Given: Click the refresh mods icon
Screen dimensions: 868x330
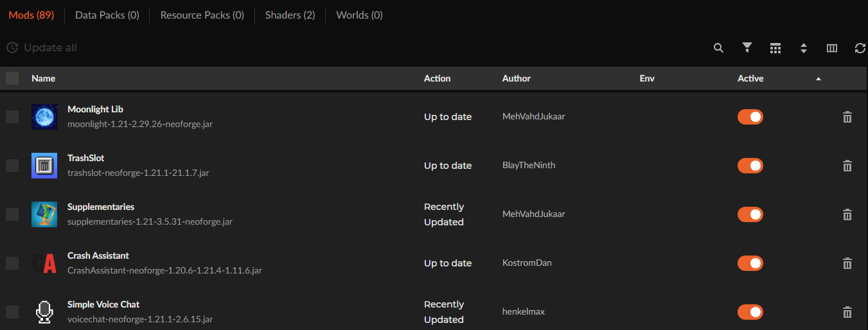Looking at the screenshot, I should 860,48.
